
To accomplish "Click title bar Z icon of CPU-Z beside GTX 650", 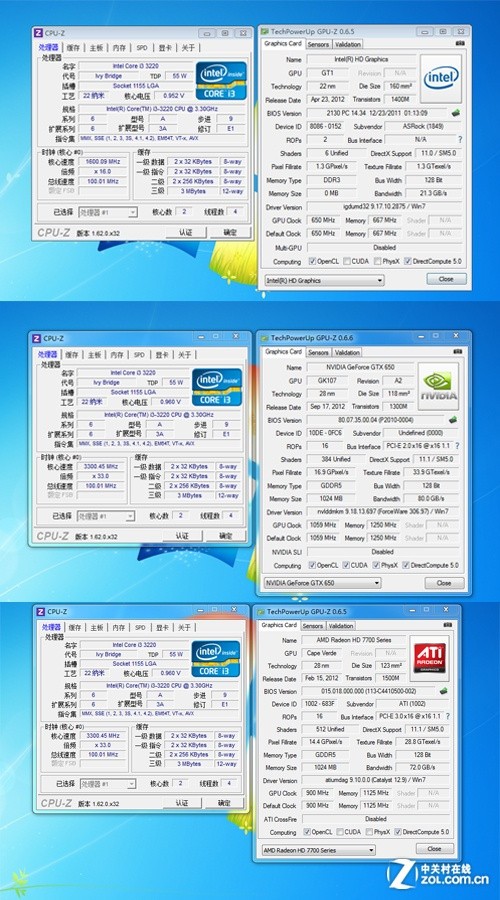I will click(x=37, y=339).
